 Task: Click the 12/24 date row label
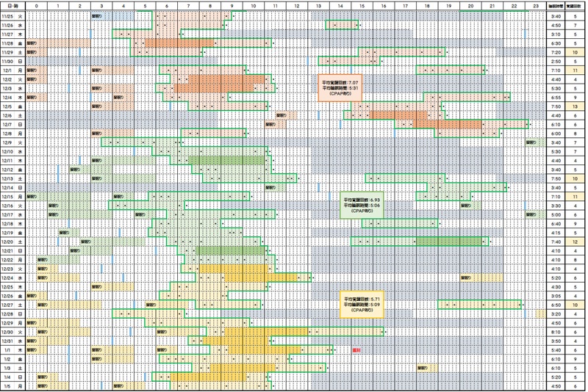(10, 277)
